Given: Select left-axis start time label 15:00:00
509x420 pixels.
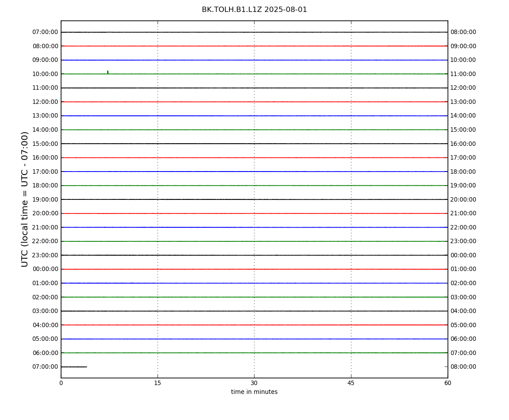Looking at the screenshot, I should coord(45,144).
